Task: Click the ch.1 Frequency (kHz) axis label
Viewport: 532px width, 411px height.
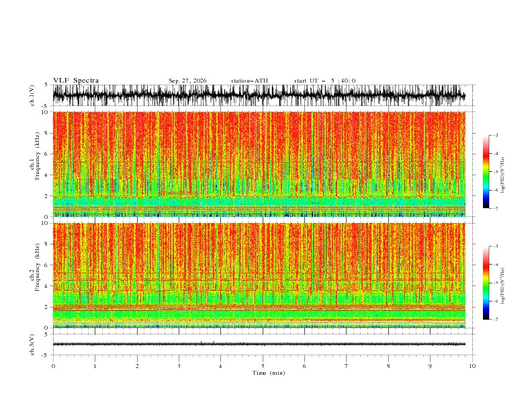Action: 34,164
